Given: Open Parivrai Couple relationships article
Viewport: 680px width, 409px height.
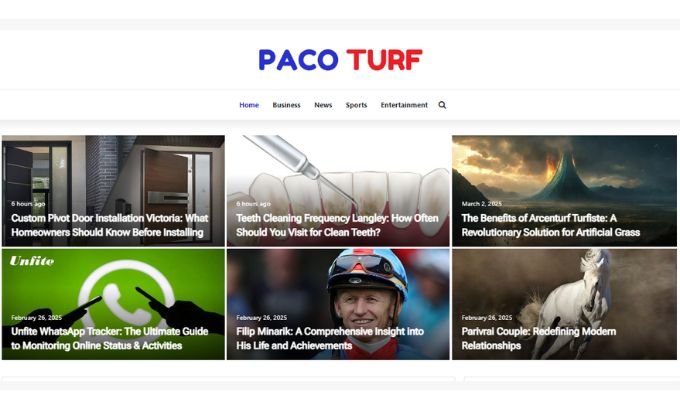Looking at the screenshot, I should tap(538, 338).
